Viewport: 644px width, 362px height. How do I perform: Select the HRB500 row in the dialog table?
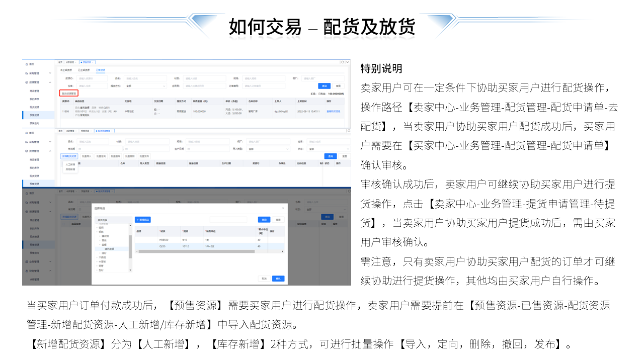[211, 240]
